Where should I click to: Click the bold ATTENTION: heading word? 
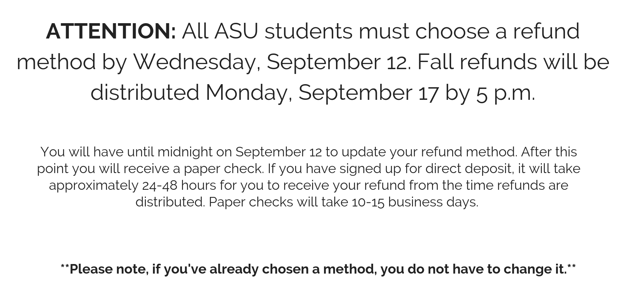111,31
